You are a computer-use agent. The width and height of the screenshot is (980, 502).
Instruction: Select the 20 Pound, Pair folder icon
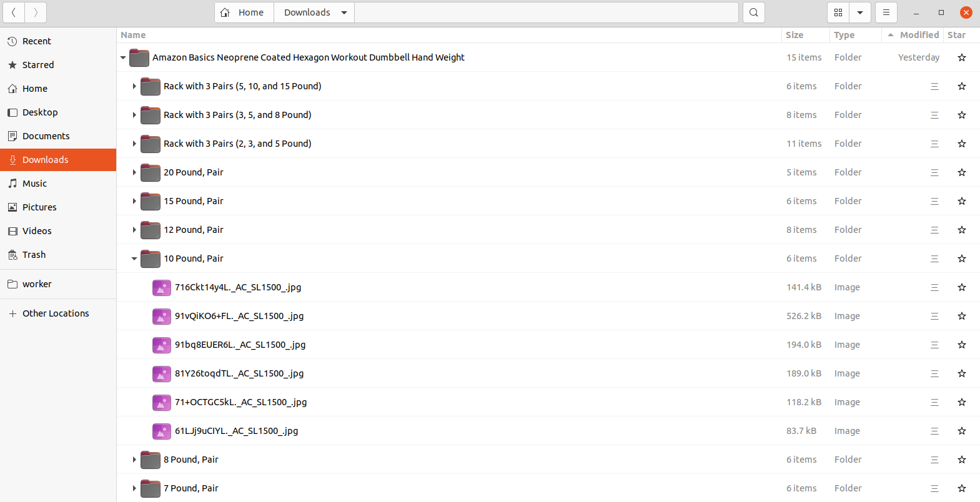pyautogui.click(x=151, y=173)
